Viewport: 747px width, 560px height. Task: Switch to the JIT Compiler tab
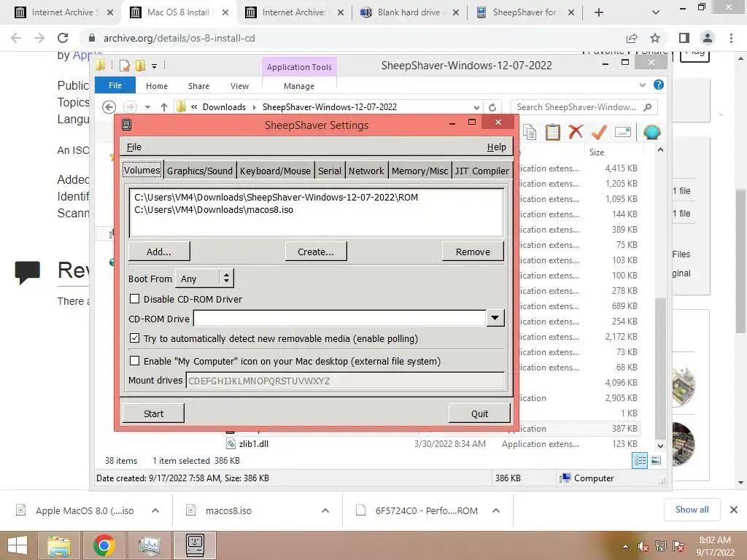(481, 171)
